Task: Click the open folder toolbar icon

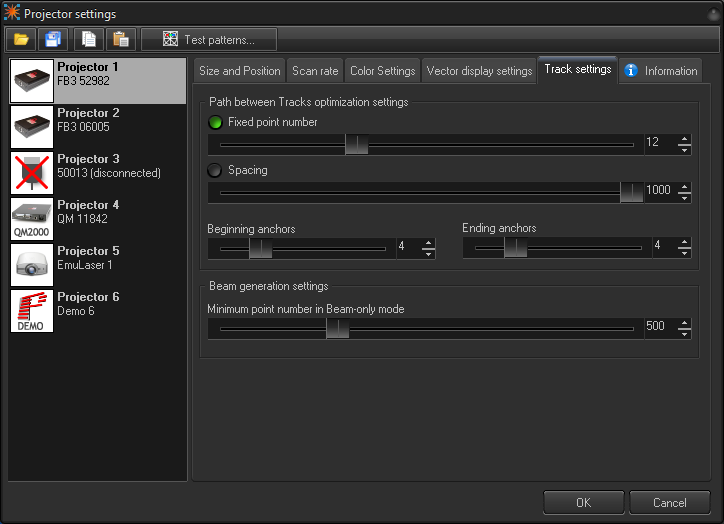Action: point(21,40)
